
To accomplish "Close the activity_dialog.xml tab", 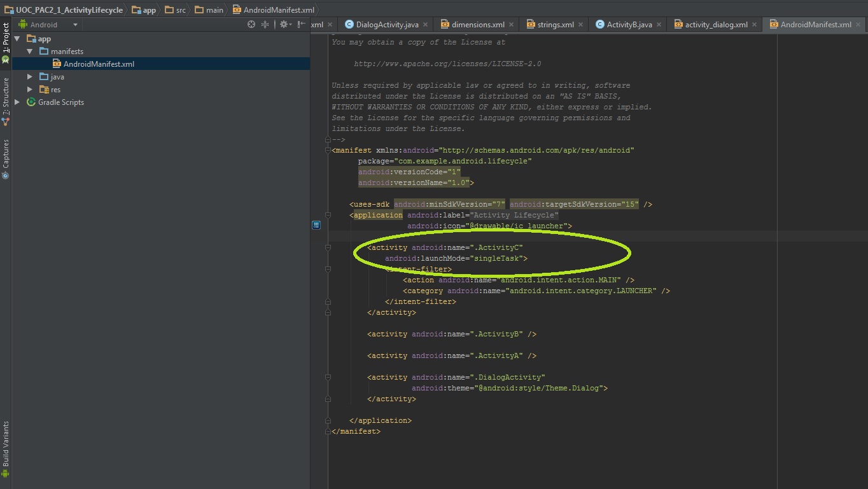I will point(755,24).
